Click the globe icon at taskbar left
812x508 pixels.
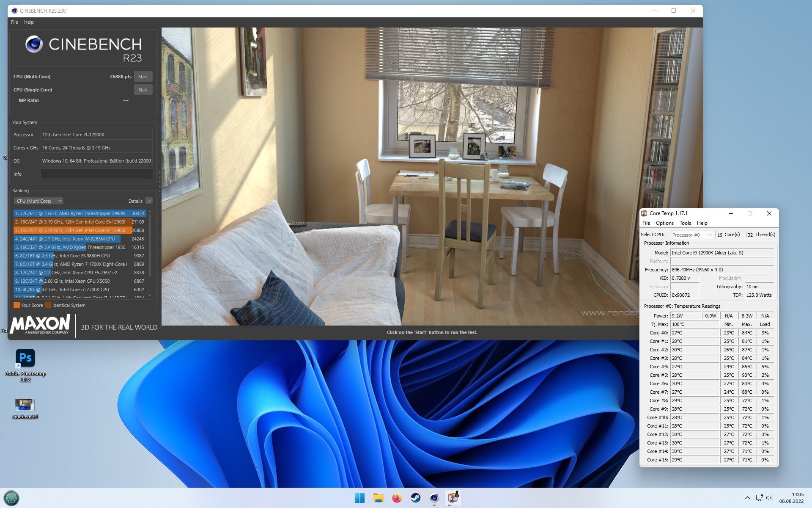click(x=11, y=498)
